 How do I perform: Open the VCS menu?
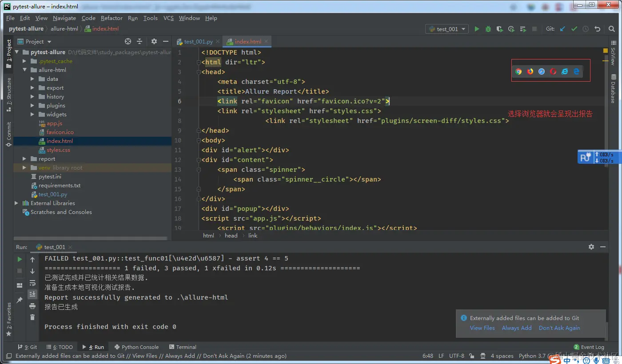[x=168, y=18]
